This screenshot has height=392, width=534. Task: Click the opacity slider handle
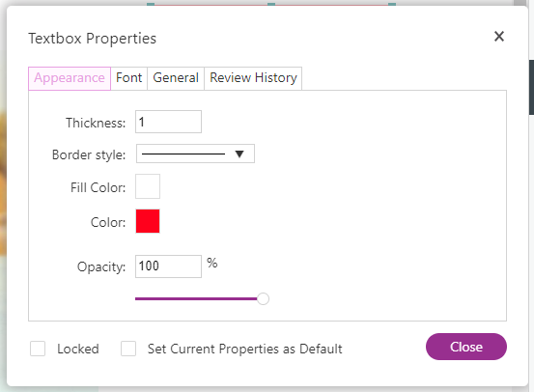coord(263,298)
